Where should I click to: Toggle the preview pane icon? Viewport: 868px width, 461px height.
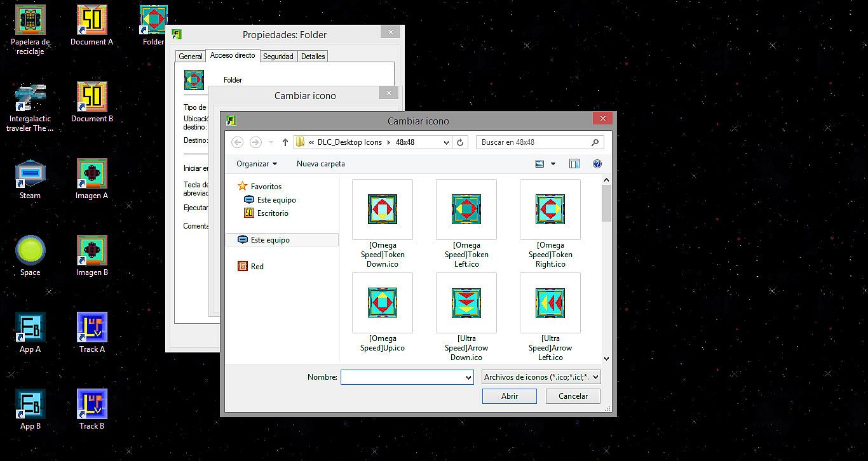click(x=574, y=164)
